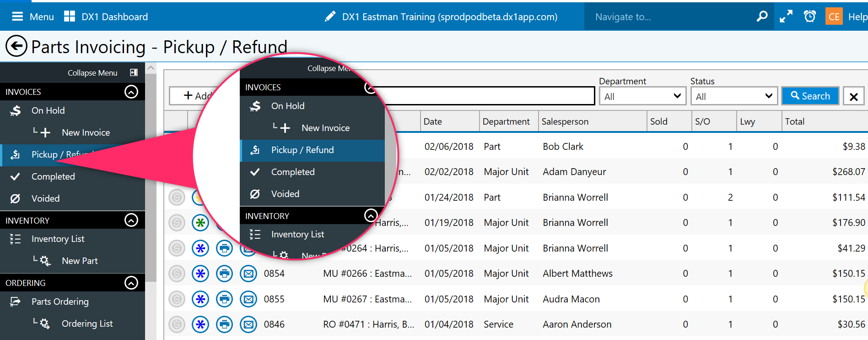The image size is (868, 340).
Task: Click the blue asterisk in 01/05/2018 Brianna Worrell row
Action: [200, 248]
